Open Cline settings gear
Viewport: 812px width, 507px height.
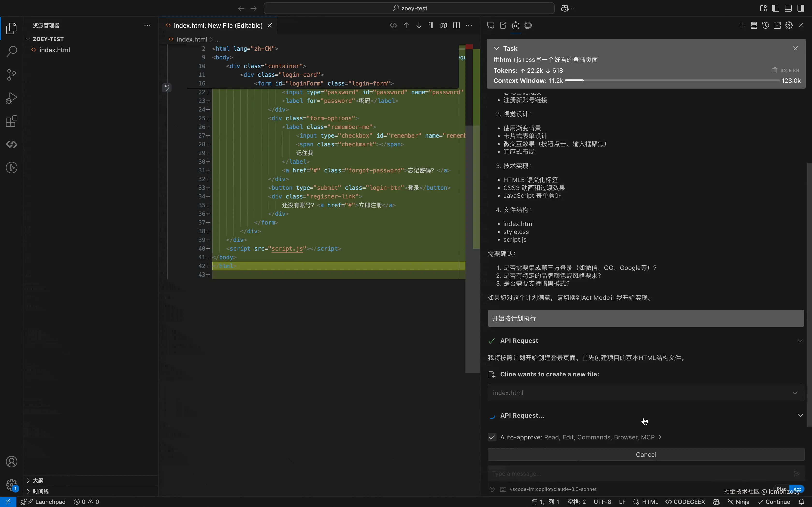(789, 26)
